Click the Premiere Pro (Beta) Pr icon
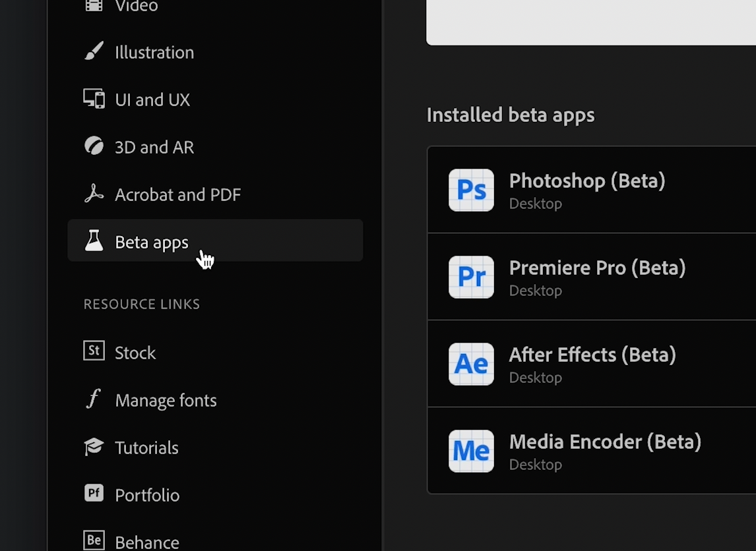The width and height of the screenshot is (756, 551). (x=471, y=277)
